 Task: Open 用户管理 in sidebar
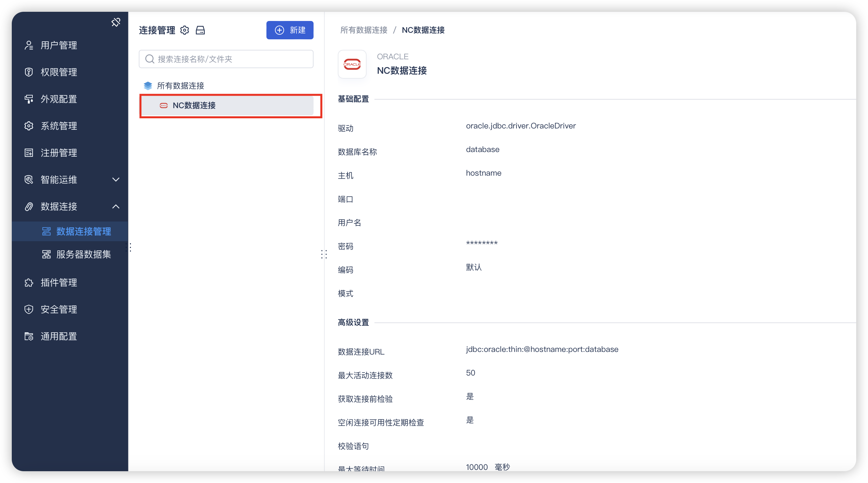(59, 45)
